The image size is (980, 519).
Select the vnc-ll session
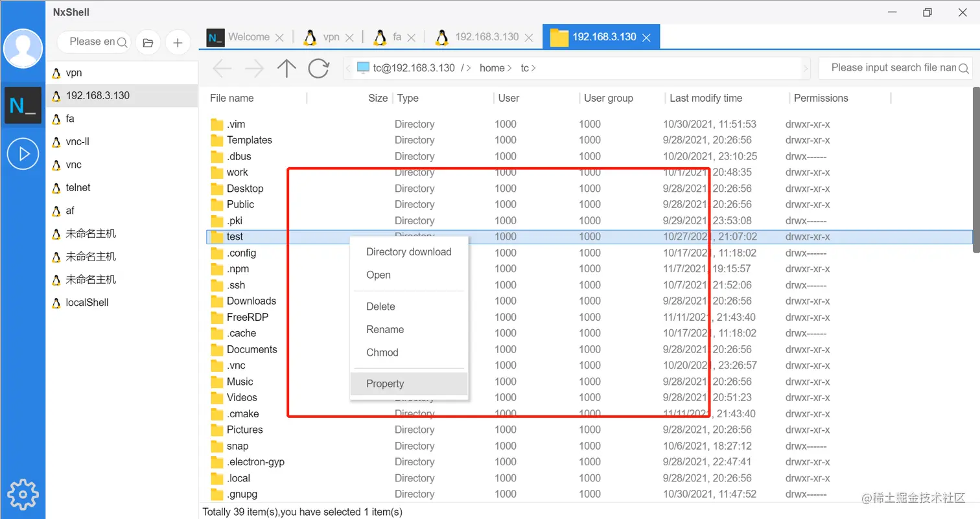coord(122,142)
